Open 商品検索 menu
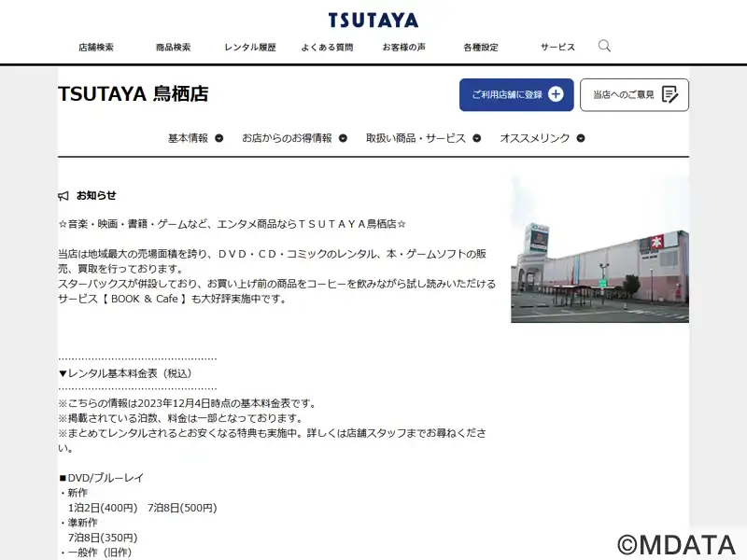The image size is (747, 560). (x=173, y=48)
